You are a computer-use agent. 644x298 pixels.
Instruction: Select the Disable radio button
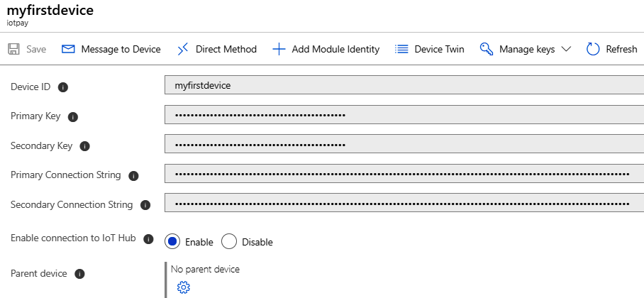click(x=229, y=241)
